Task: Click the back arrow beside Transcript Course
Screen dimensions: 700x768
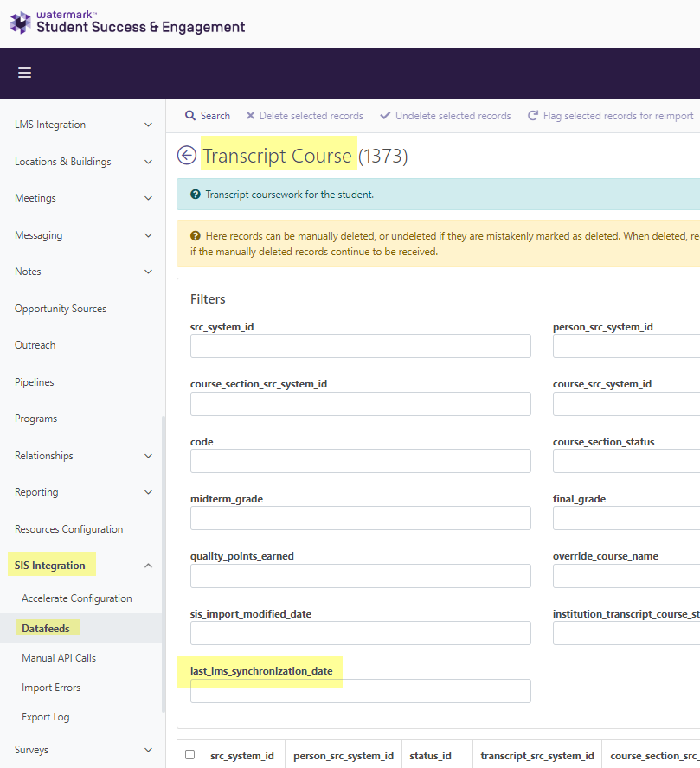Action: [x=187, y=156]
